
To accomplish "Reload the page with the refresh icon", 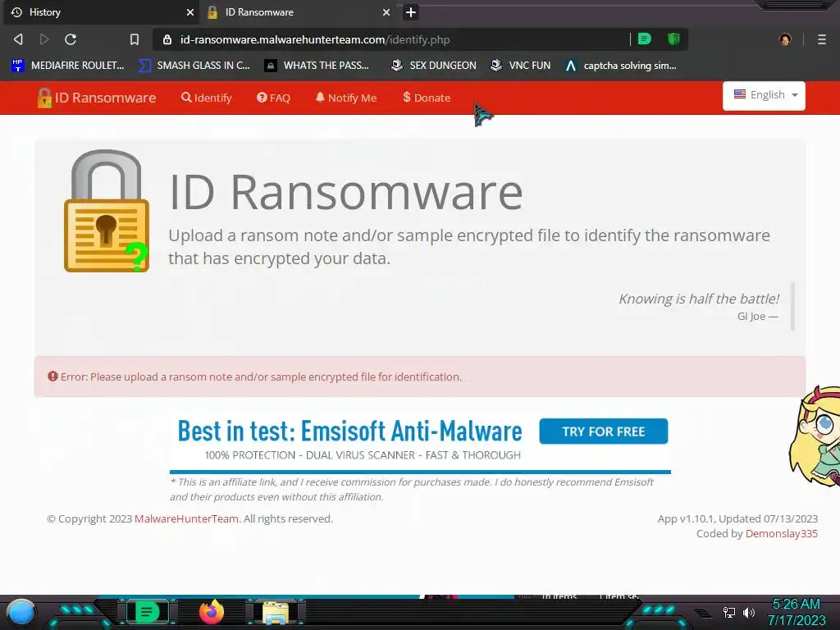I will click(x=71, y=39).
